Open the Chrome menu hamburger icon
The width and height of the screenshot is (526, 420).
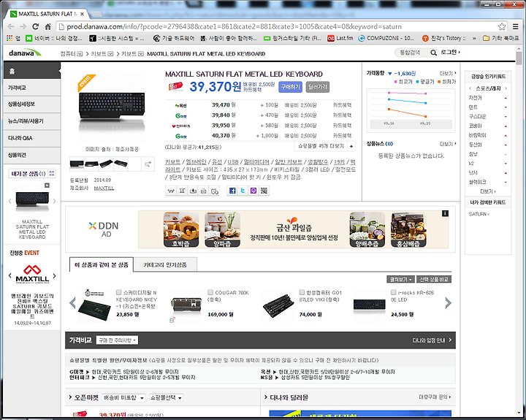click(516, 26)
